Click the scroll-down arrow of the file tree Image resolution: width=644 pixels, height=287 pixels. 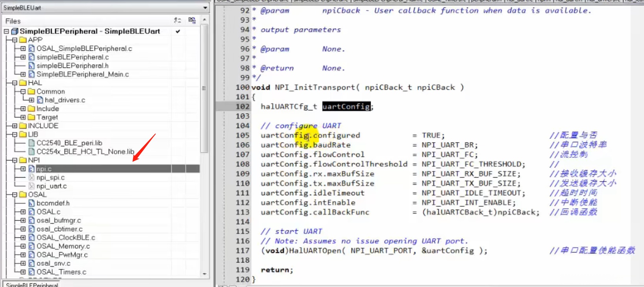204,274
